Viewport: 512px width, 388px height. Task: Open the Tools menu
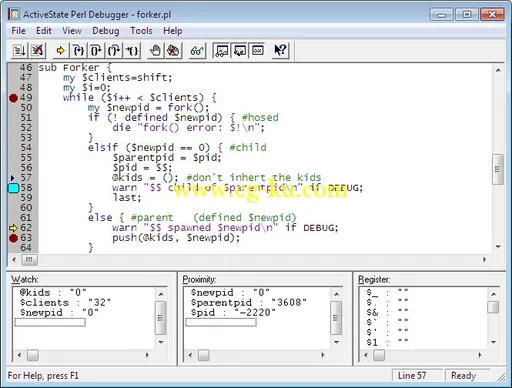[x=141, y=31]
